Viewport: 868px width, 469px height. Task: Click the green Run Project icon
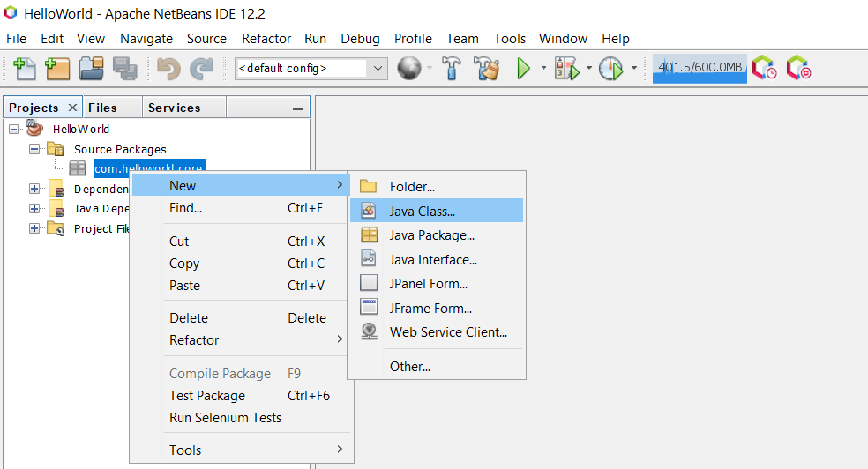tap(523, 69)
